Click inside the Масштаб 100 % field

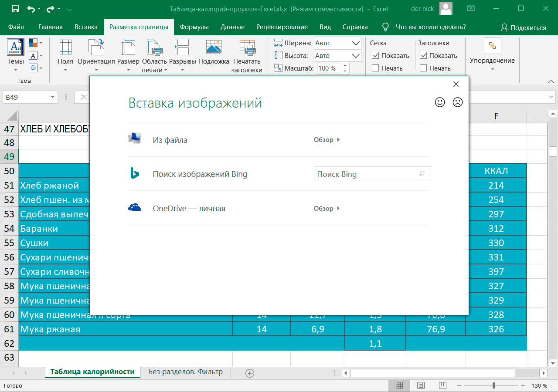click(329, 68)
